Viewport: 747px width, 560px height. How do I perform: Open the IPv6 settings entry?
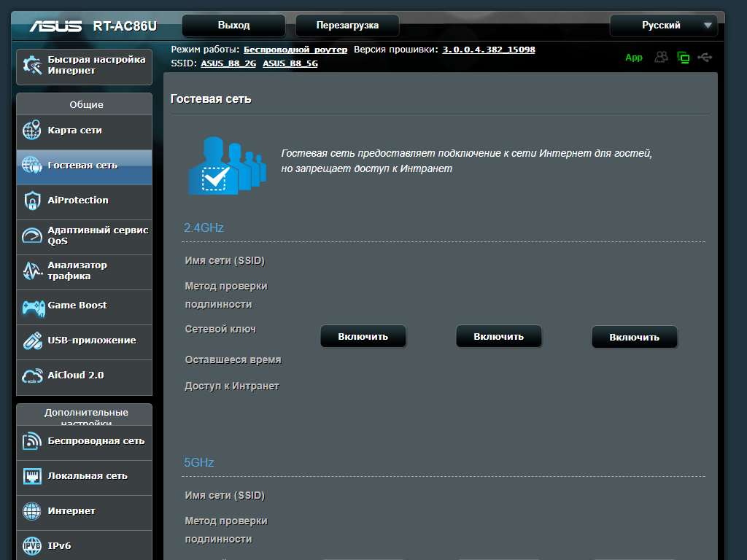tap(85, 545)
